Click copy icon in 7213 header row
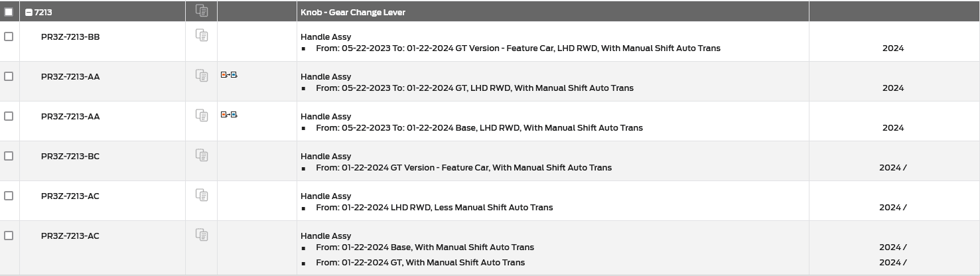The width and height of the screenshot is (980, 276). tap(202, 11)
